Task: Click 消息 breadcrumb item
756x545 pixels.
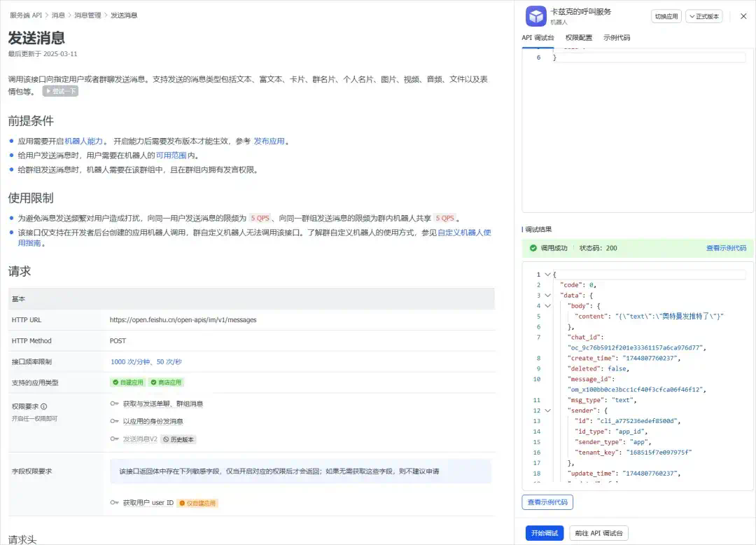Action: [58, 15]
